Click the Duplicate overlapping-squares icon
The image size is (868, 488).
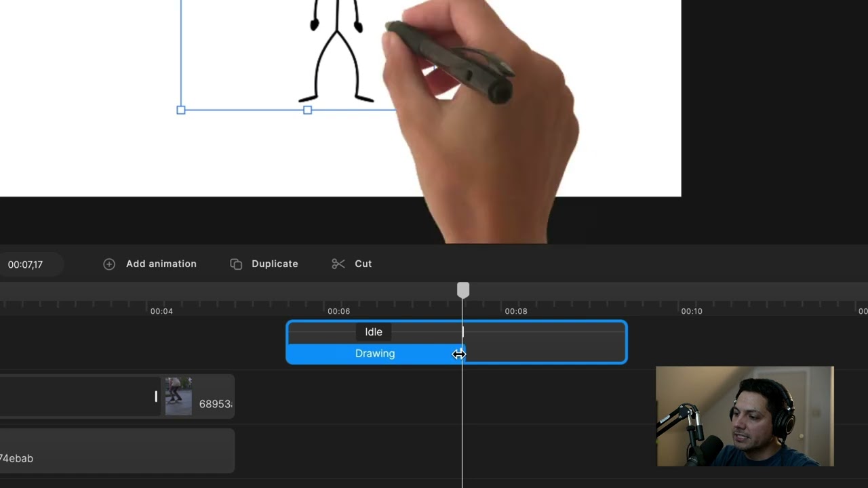pyautogui.click(x=236, y=264)
